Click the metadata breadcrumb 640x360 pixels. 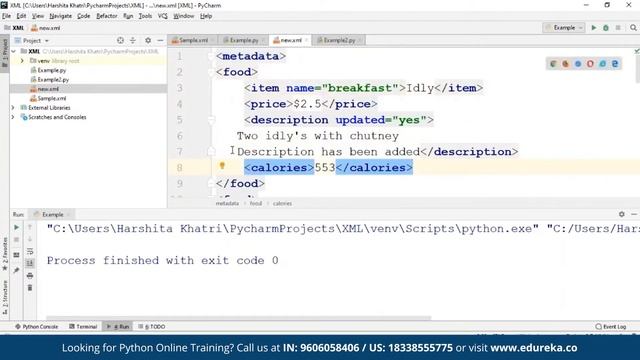227,203
